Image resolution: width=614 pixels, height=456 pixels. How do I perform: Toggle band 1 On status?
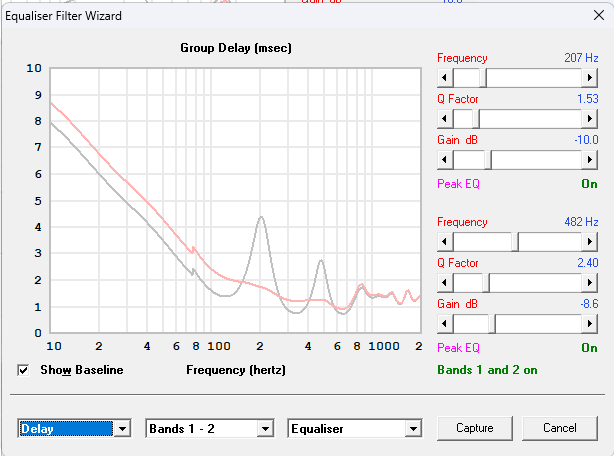tap(589, 184)
